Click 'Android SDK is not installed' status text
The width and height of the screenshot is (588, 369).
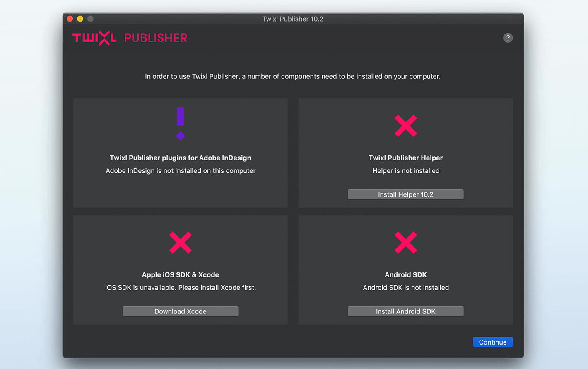406,288
